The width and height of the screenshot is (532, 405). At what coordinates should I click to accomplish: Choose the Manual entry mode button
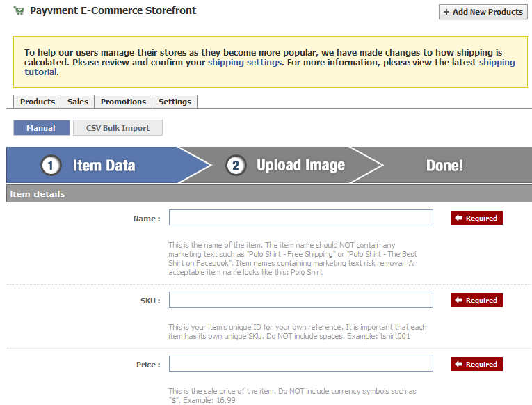coord(41,128)
